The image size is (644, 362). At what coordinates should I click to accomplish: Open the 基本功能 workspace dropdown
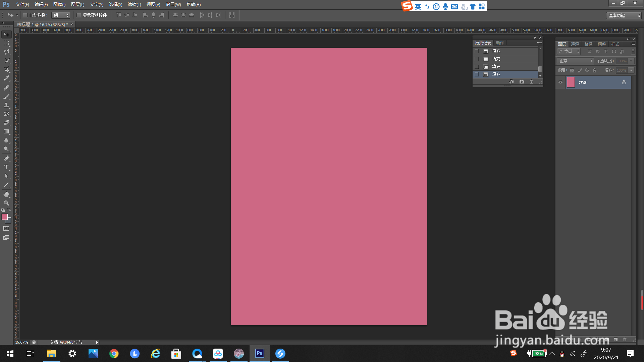pos(624,15)
